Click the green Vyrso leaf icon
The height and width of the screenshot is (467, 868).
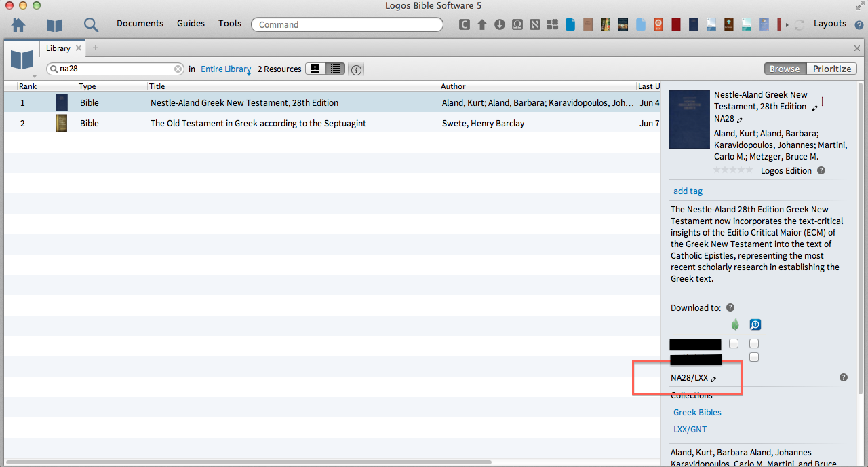click(734, 325)
